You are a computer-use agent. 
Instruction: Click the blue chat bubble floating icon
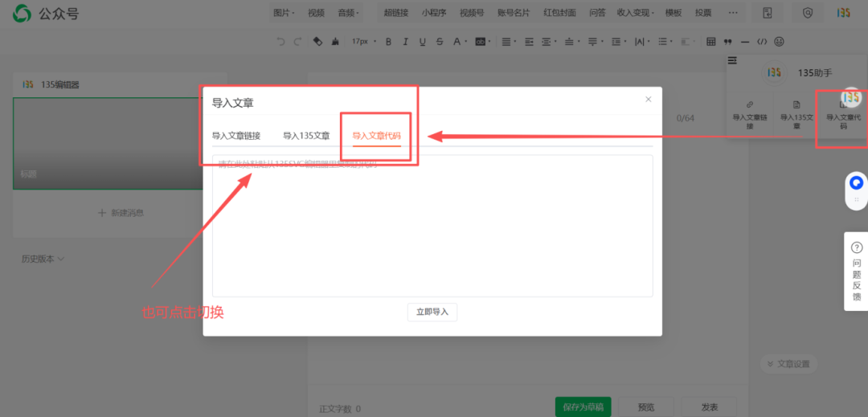click(x=857, y=182)
